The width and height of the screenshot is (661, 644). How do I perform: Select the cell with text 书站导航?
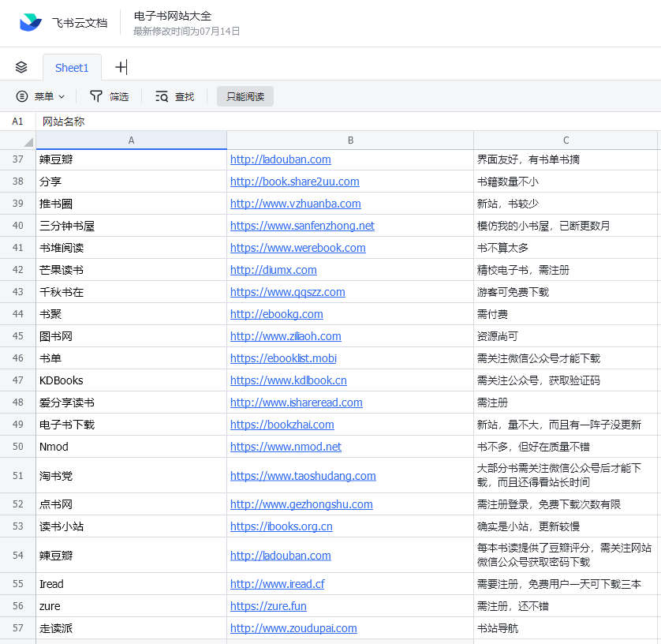click(565, 628)
